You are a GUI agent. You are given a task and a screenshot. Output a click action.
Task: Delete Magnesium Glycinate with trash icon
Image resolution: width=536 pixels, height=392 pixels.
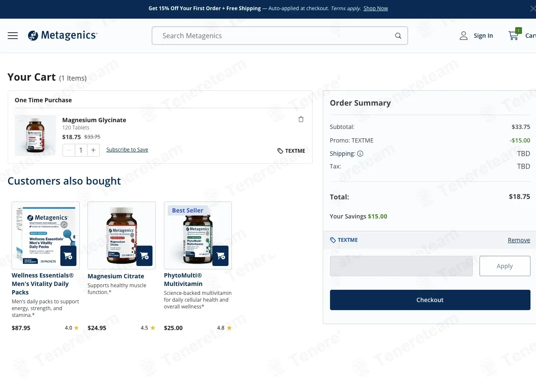click(x=301, y=119)
